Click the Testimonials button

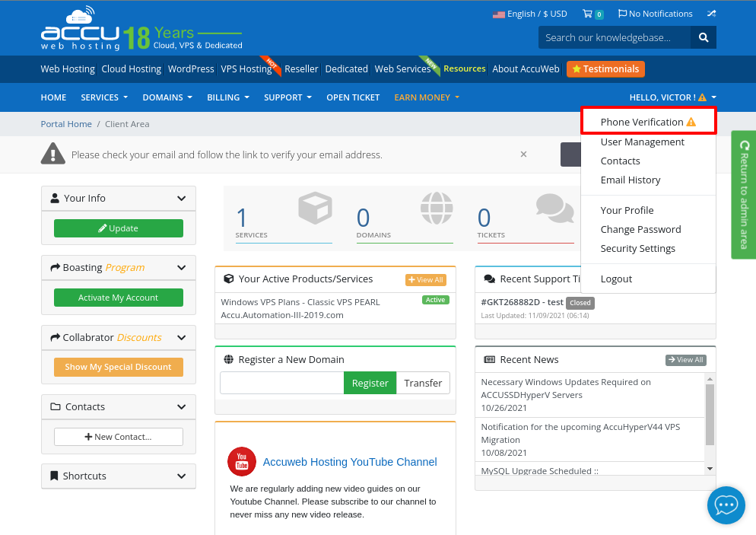point(605,69)
